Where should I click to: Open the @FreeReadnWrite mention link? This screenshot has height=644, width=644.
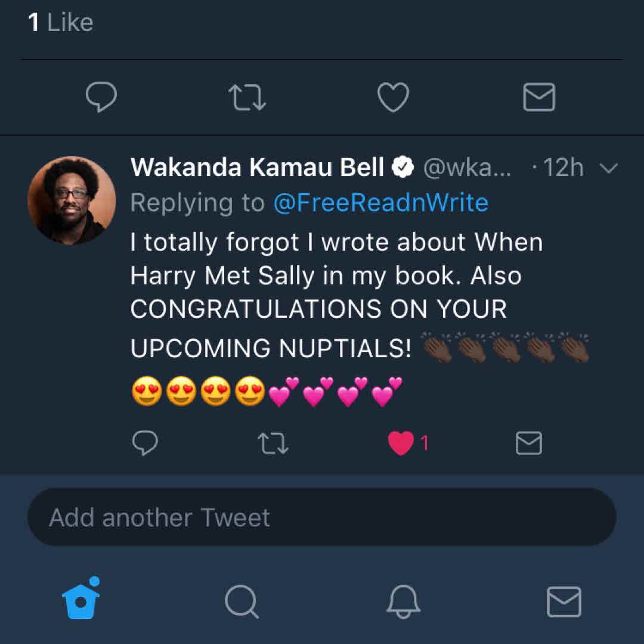[380, 203]
